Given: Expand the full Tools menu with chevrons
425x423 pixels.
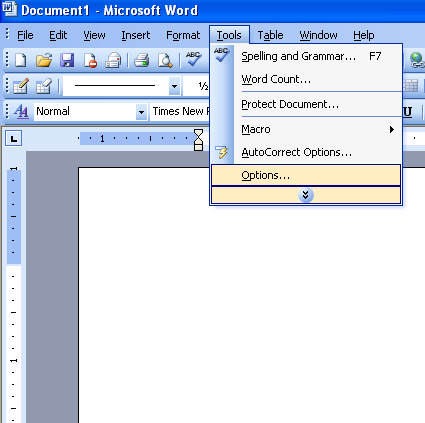Looking at the screenshot, I should 306,195.
